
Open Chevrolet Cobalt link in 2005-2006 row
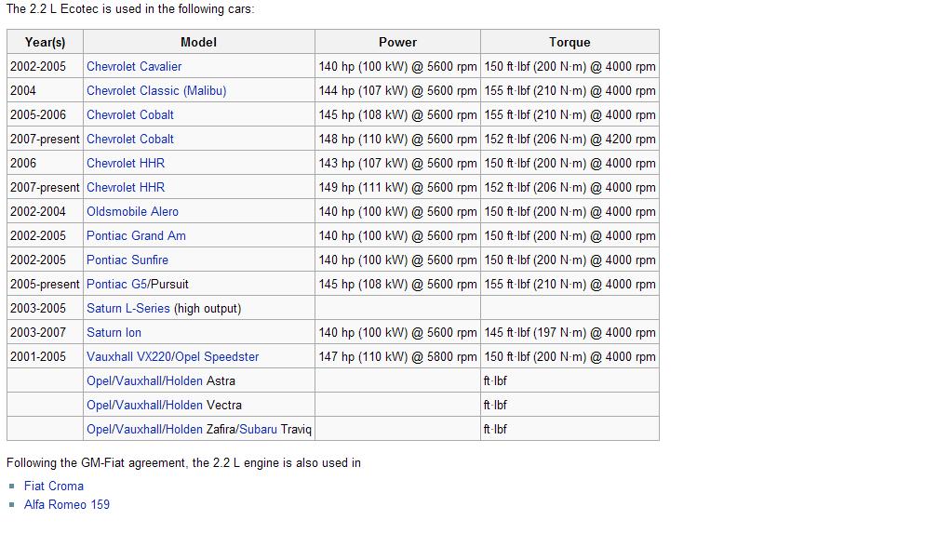coord(130,114)
